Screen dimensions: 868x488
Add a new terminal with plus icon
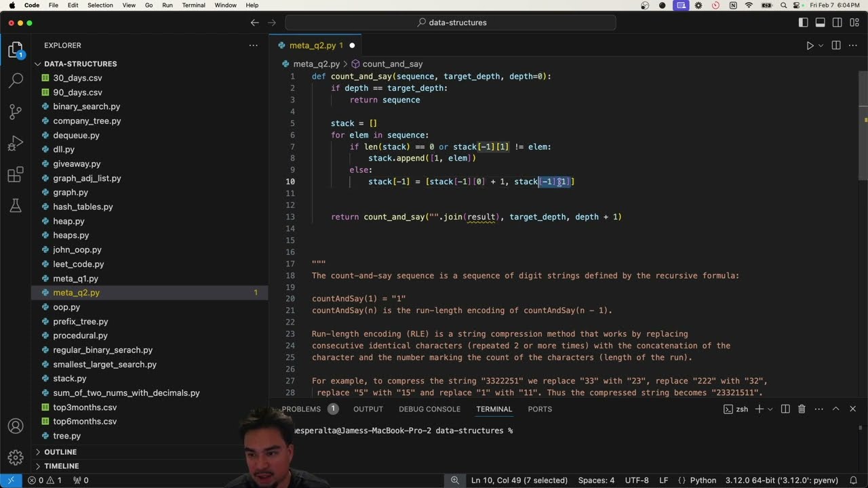click(759, 409)
